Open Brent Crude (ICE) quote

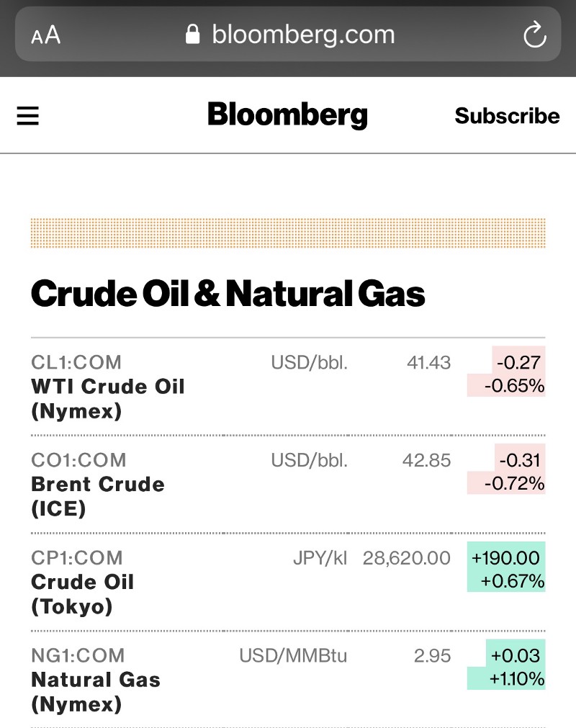click(98, 496)
